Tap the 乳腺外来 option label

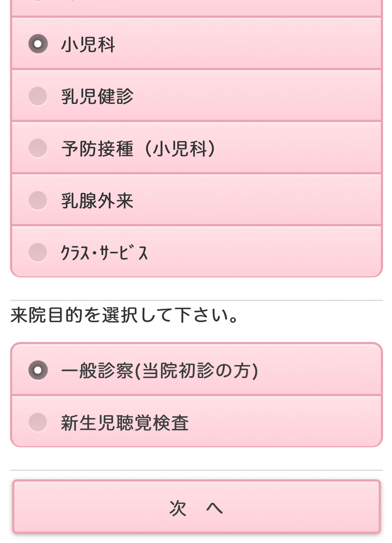[x=97, y=201]
